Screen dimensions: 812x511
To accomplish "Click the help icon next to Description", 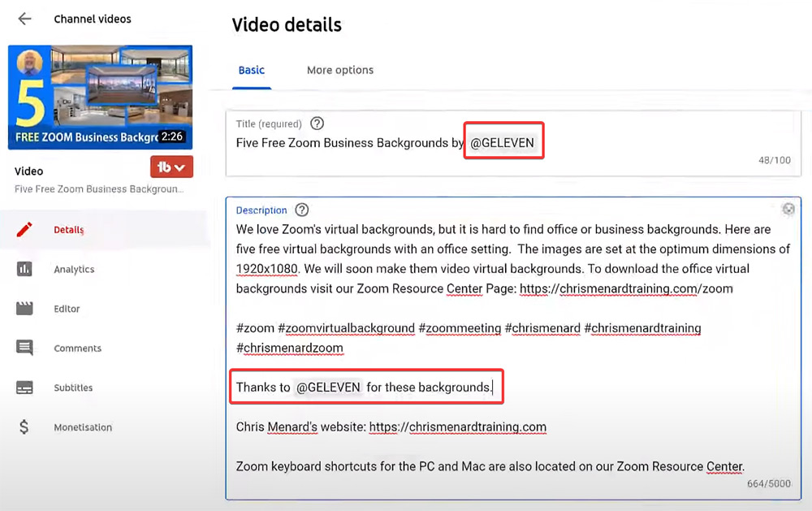I will click(x=302, y=210).
